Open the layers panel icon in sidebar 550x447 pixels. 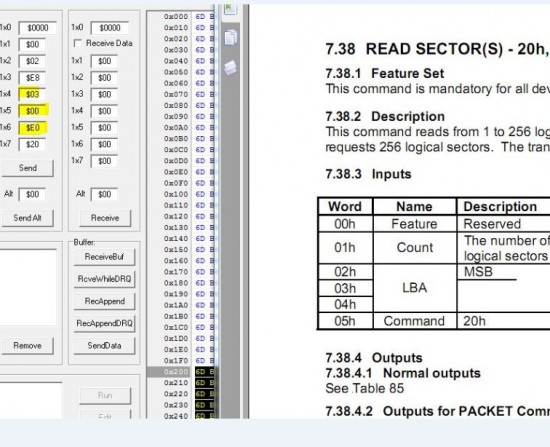point(230,67)
